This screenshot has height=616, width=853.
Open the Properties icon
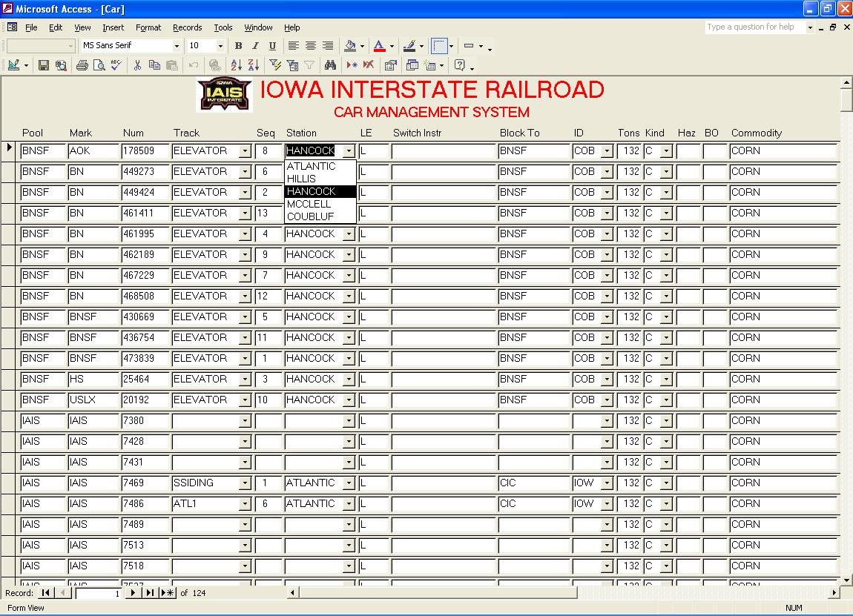391,65
